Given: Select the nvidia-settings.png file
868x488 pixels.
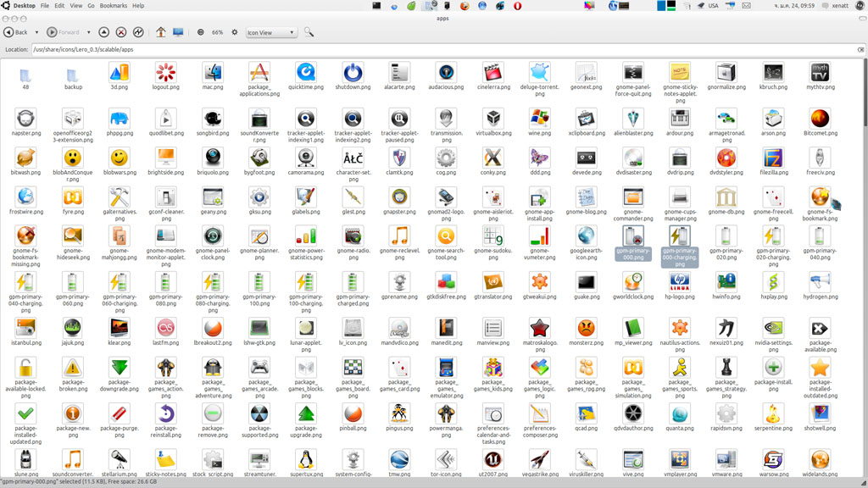Looking at the screenshot, I should pyautogui.click(x=773, y=335).
